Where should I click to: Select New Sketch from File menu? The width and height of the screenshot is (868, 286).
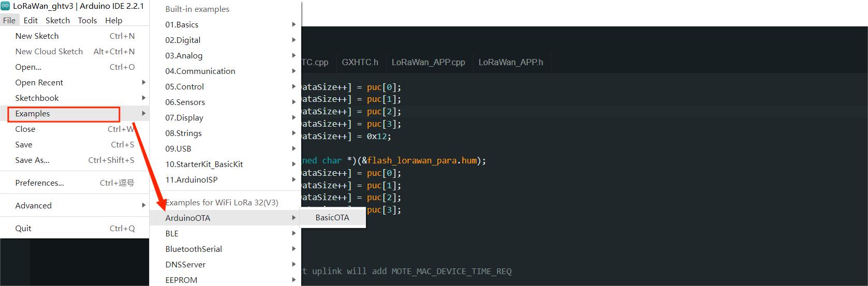[37, 36]
